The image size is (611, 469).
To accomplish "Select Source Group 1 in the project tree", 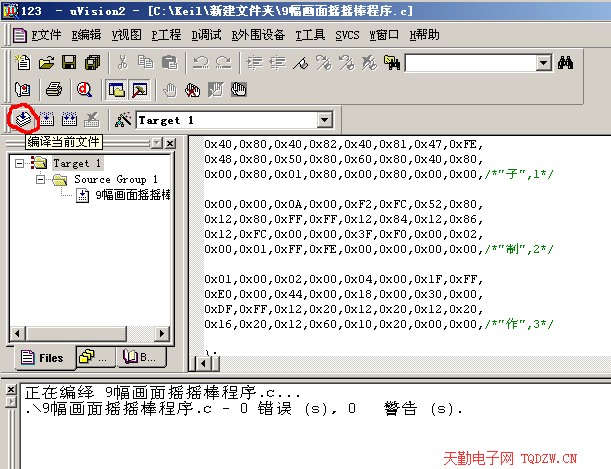I will pos(116,180).
